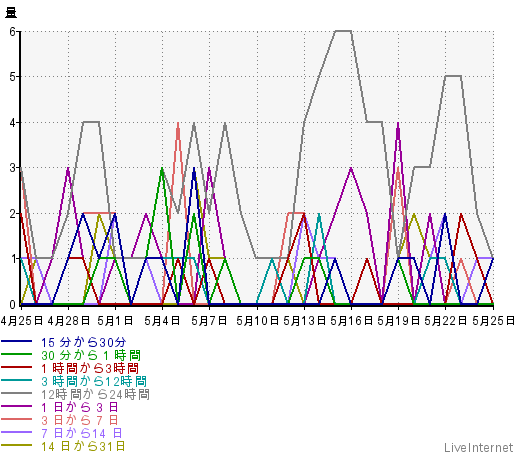Click the 5月10日 date label on axis
Viewport: 520px width, 457px height.
point(257,321)
